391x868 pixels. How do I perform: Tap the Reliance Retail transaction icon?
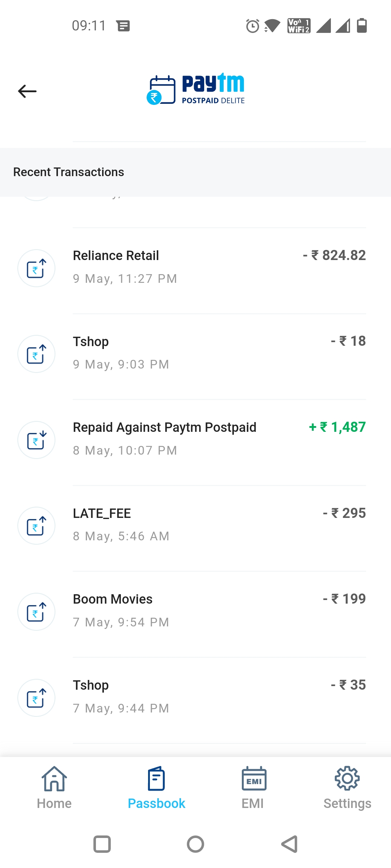point(36,268)
